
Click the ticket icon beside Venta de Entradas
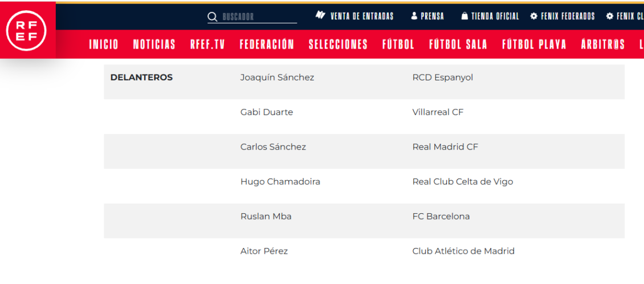click(320, 16)
